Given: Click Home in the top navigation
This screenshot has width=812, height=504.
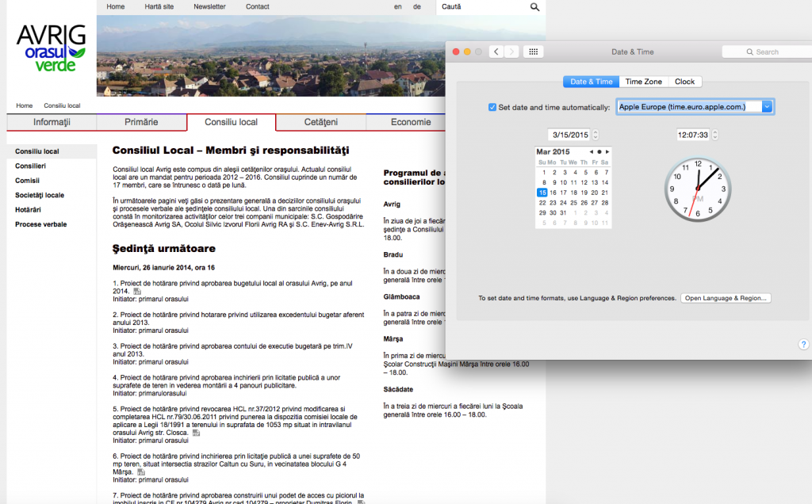Looking at the screenshot, I should coord(116,6).
